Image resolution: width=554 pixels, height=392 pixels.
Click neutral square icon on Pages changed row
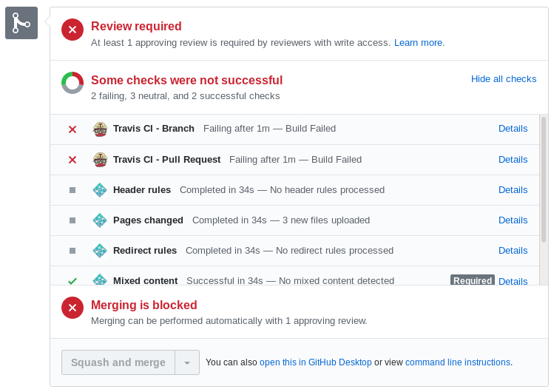click(72, 220)
